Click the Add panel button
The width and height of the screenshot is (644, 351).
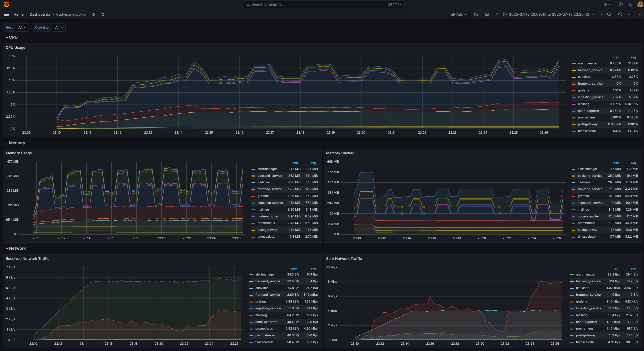pos(459,14)
